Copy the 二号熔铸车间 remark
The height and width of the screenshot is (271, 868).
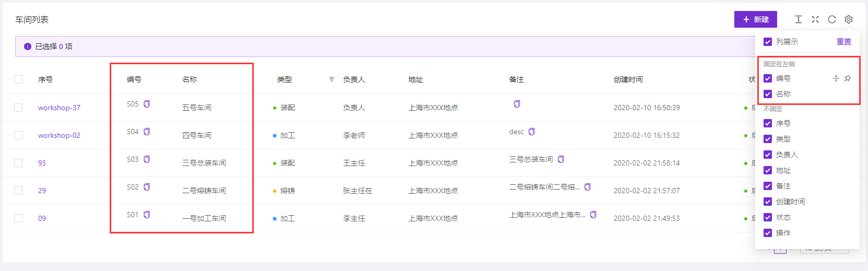point(588,187)
